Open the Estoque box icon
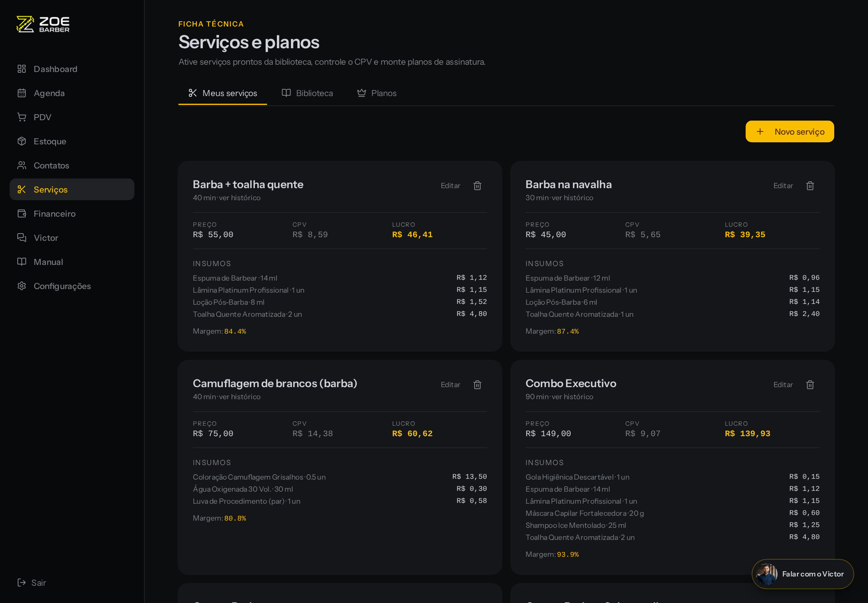 pos(22,142)
